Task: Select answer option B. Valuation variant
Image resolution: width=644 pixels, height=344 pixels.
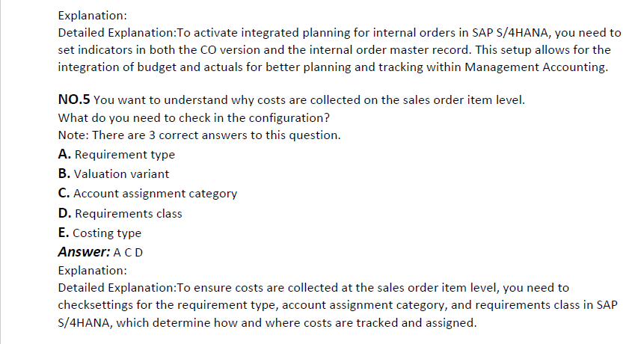Action: coord(114,174)
